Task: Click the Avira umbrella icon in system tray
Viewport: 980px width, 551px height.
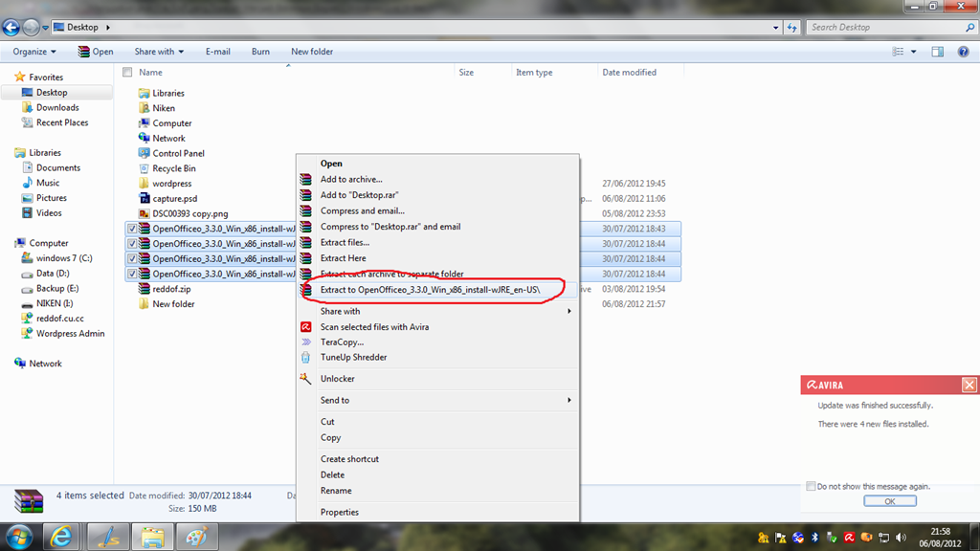Action: (x=850, y=537)
